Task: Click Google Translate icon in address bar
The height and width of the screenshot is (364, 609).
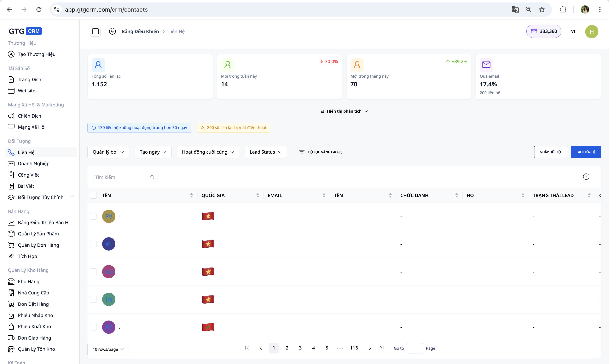Action: (515, 10)
